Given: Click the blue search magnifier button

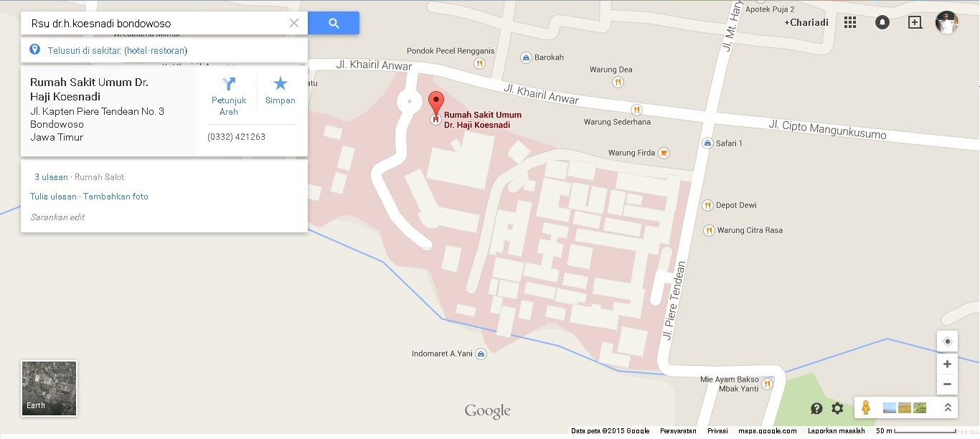Looking at the screenshot, I should (334, 23).
